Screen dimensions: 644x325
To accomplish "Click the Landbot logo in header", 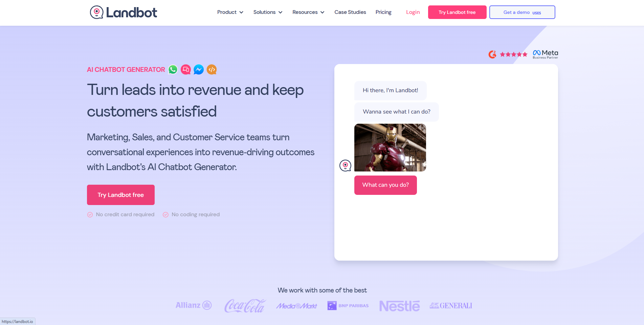I will pyautogui.click(x=124, y=12).
